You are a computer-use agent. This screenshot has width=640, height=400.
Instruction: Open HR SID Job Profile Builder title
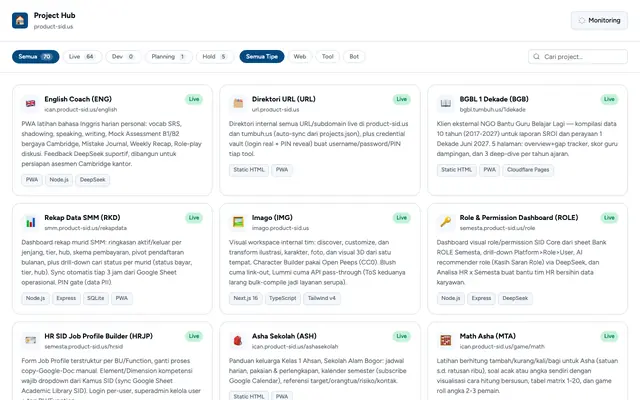tap(98, 336)
